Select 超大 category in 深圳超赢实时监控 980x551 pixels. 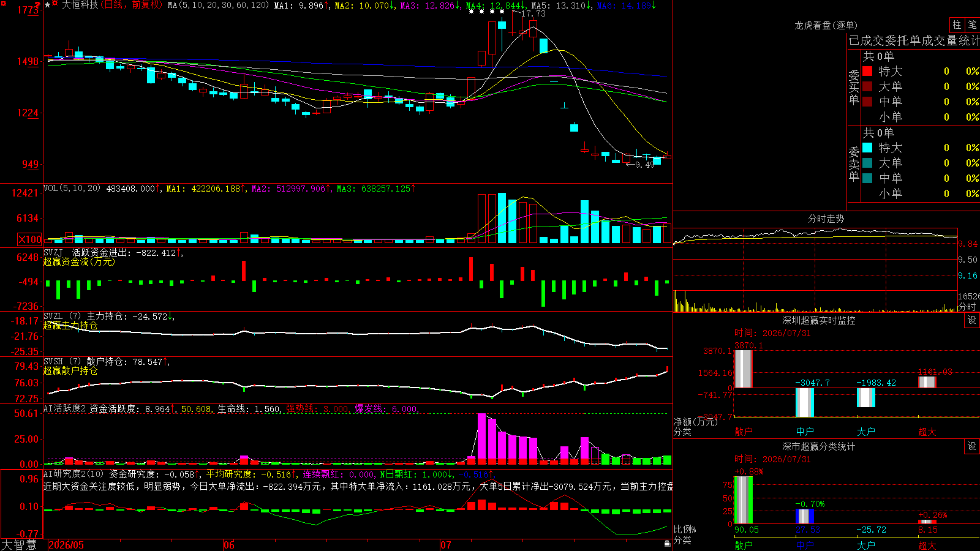(927, 432)
